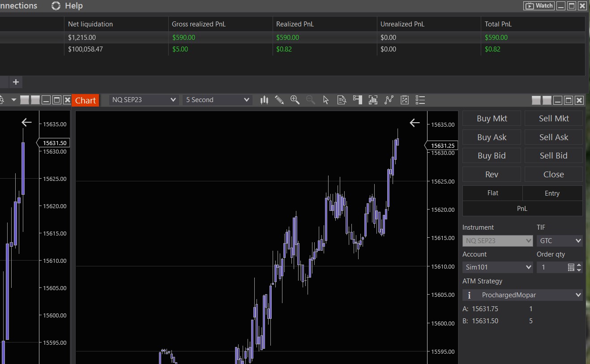Open the ATM Strategy dropdown ProchargedMopar

(x=522, y=295)
